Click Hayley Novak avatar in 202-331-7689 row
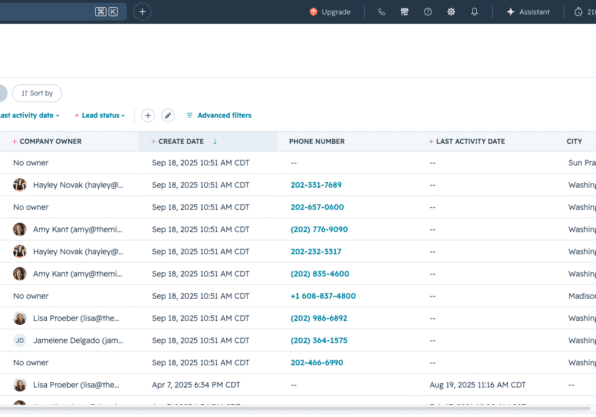 click(20, 185)
